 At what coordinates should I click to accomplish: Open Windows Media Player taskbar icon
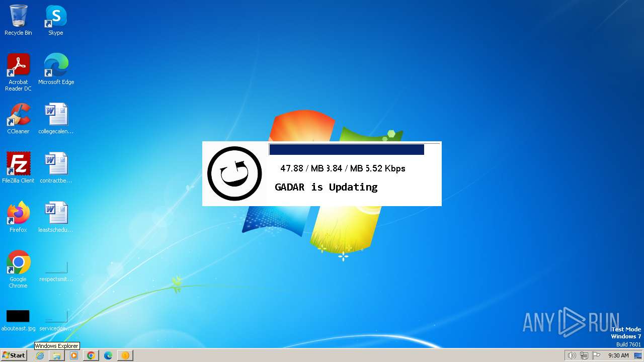coord(74,355)
